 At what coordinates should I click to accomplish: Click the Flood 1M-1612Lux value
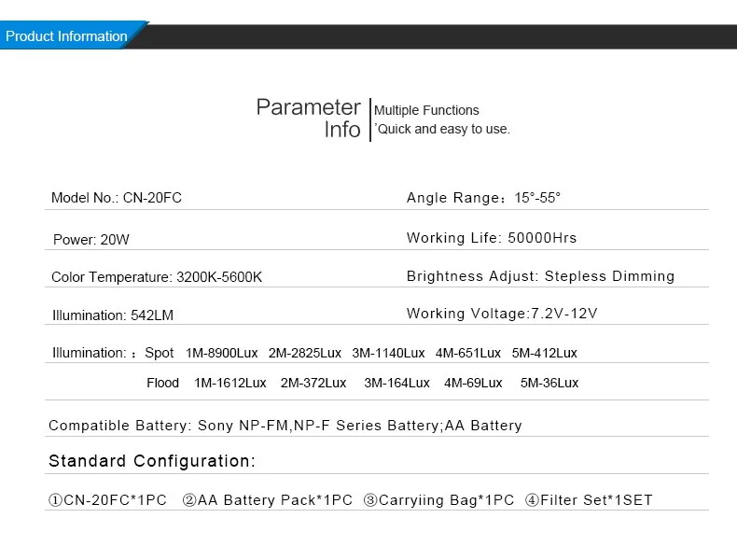(230, 383)
